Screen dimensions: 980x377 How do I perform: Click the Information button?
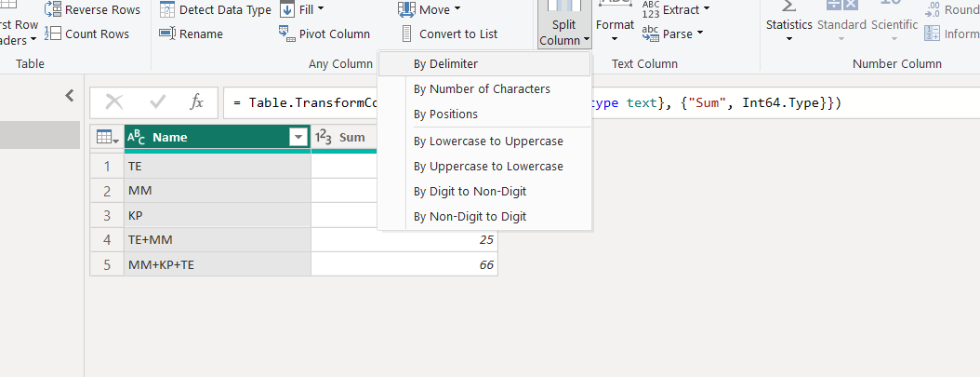(x=951, y=34)
